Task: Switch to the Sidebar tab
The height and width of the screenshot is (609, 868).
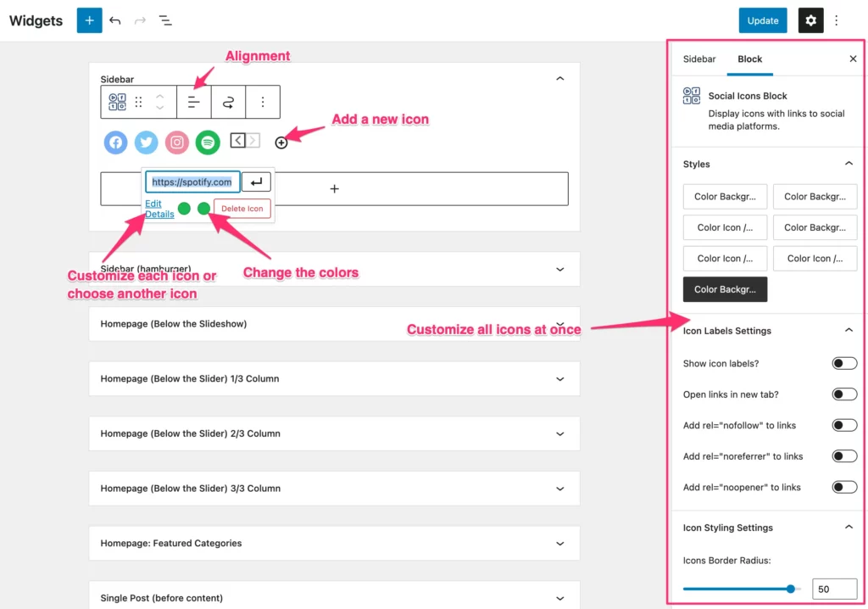Action: click(x=698, y=59)
